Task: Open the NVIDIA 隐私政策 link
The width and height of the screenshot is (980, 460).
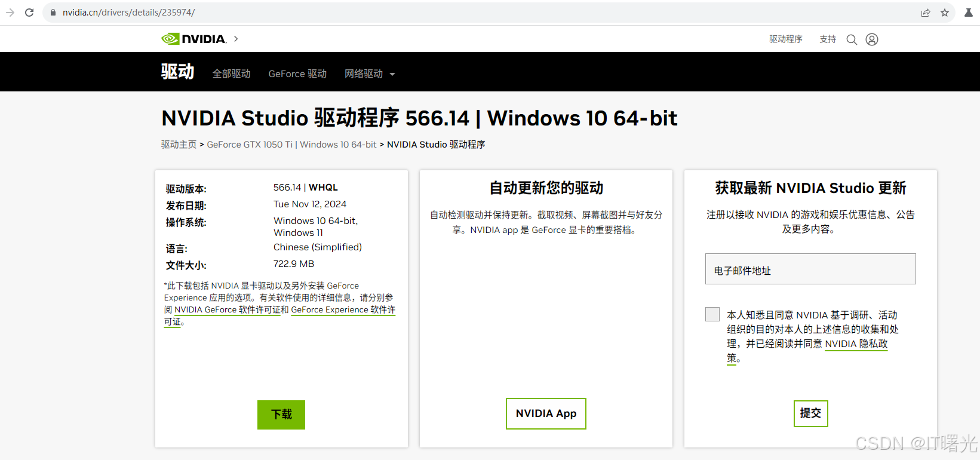Action: click(x=856, y=344)
